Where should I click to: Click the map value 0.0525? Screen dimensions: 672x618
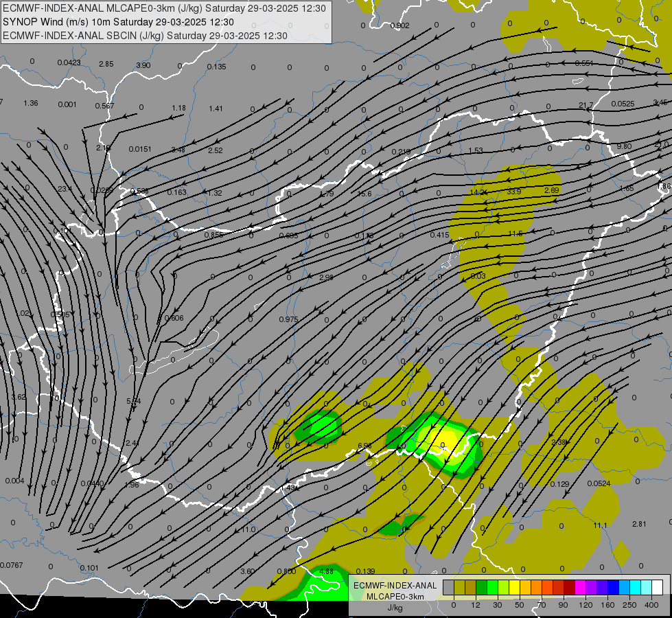coord(623,104)
